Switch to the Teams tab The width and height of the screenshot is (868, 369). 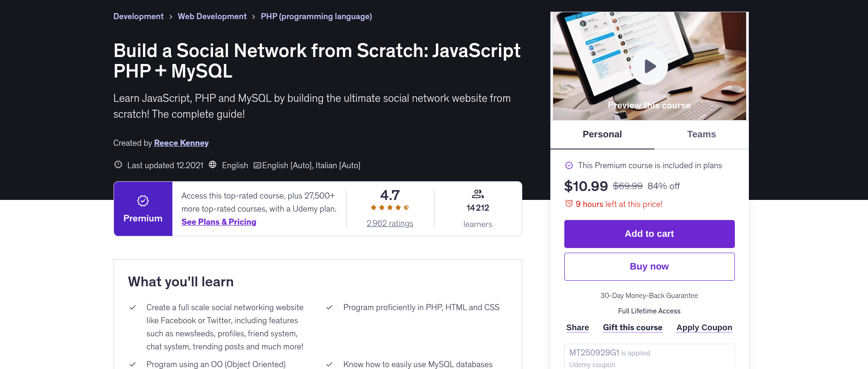[x=701, y=135]
